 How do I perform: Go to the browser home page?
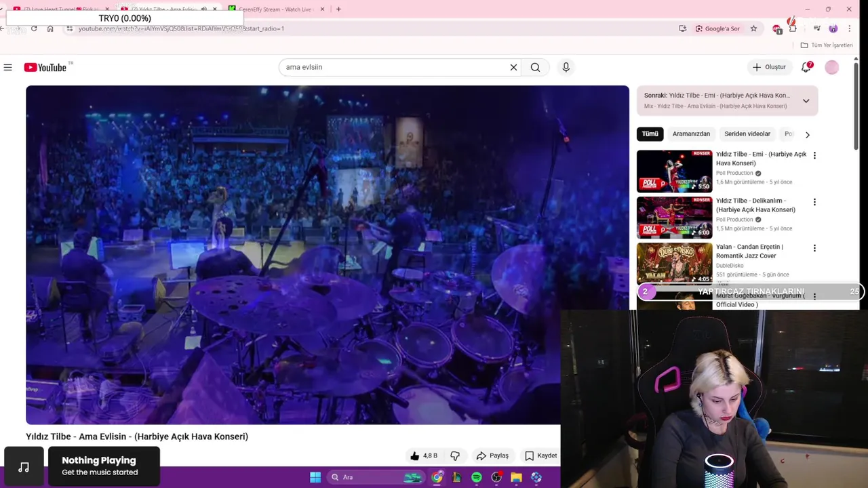pyautogui.click(x=50, y=28)
